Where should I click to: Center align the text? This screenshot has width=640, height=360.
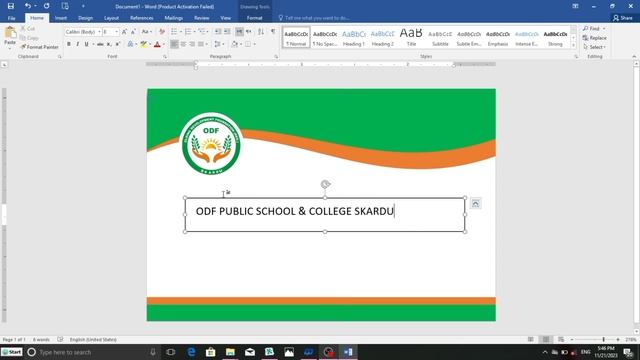[183, 44]
